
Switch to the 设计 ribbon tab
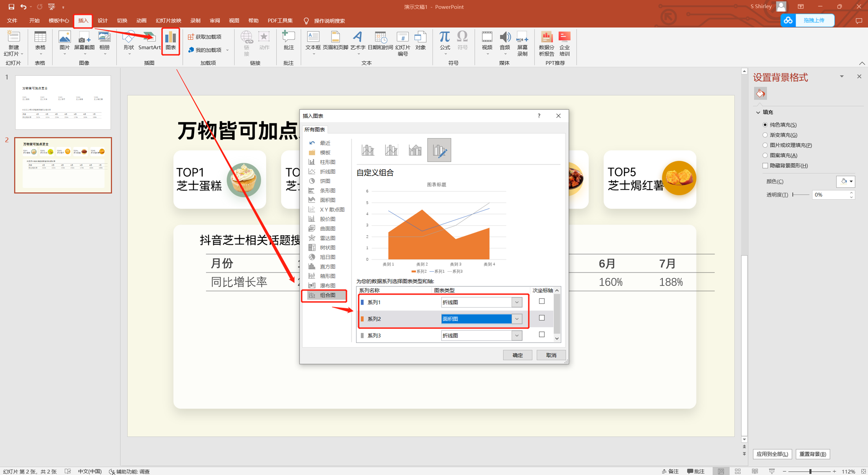click(103, 21)
